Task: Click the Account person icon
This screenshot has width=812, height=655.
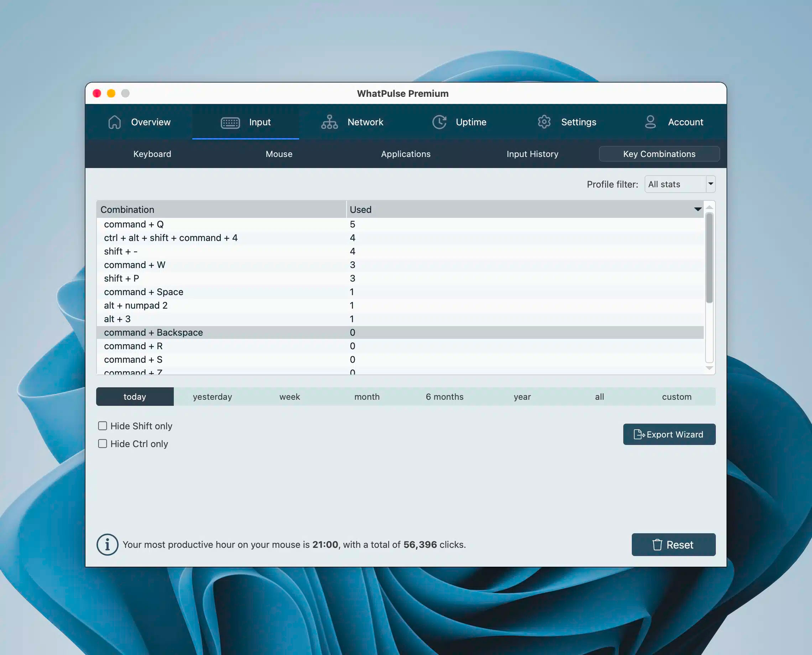Action: point(650,122)
